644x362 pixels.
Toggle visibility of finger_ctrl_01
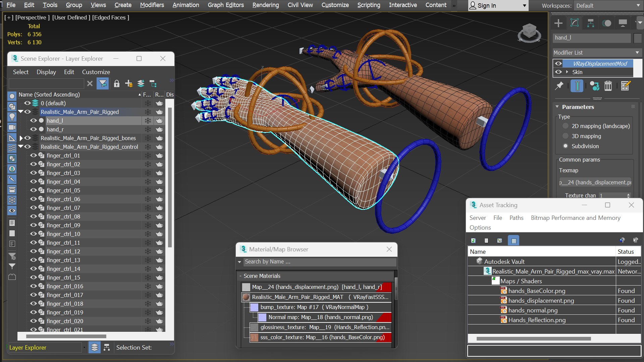tap(33, 156)
